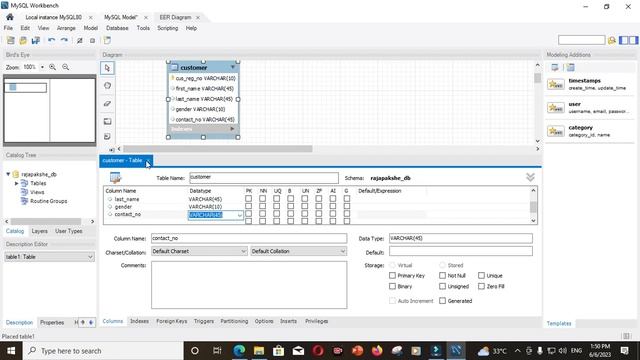Viewport: 640px width, 360px height.
Task: Undo the last action
Action: tap(51, 40)
